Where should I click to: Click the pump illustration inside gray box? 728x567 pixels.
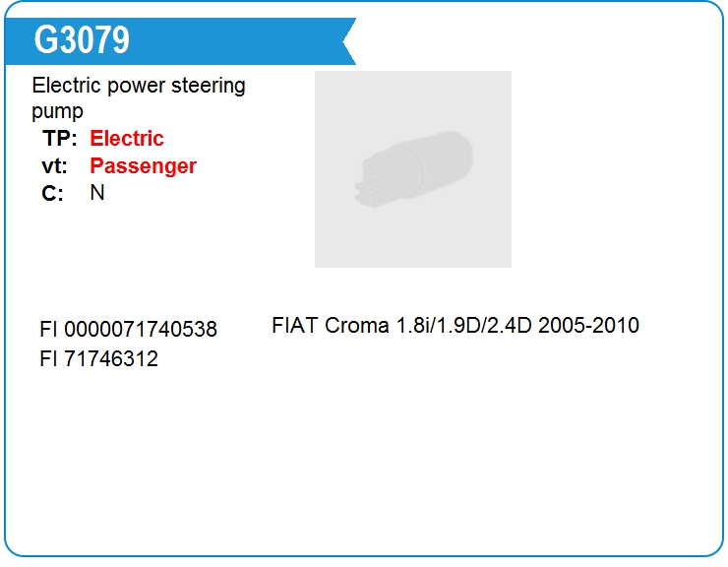(x=413, y=168)
